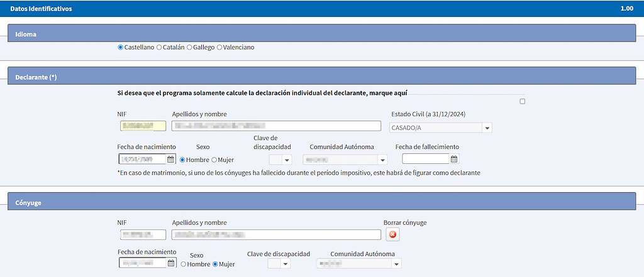Click 'Estado Civil (a 31/12/2024)' label

[x=428, y=114]
